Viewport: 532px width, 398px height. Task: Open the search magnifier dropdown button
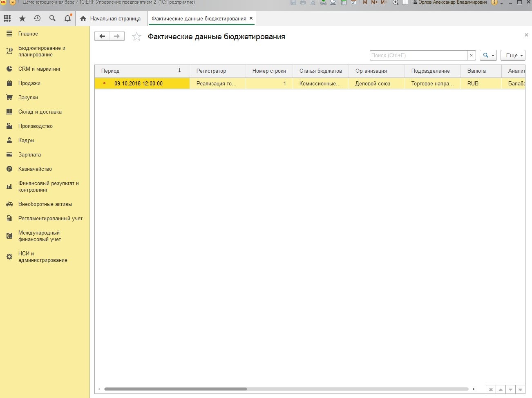488,55
